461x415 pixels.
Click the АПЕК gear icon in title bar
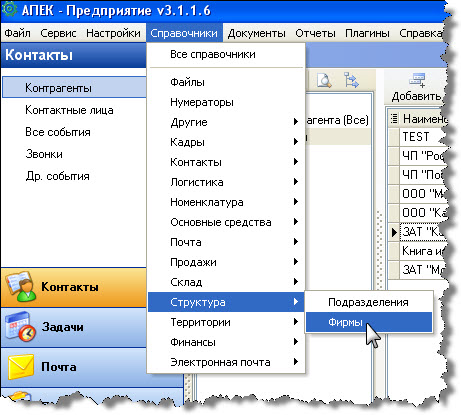9,9
